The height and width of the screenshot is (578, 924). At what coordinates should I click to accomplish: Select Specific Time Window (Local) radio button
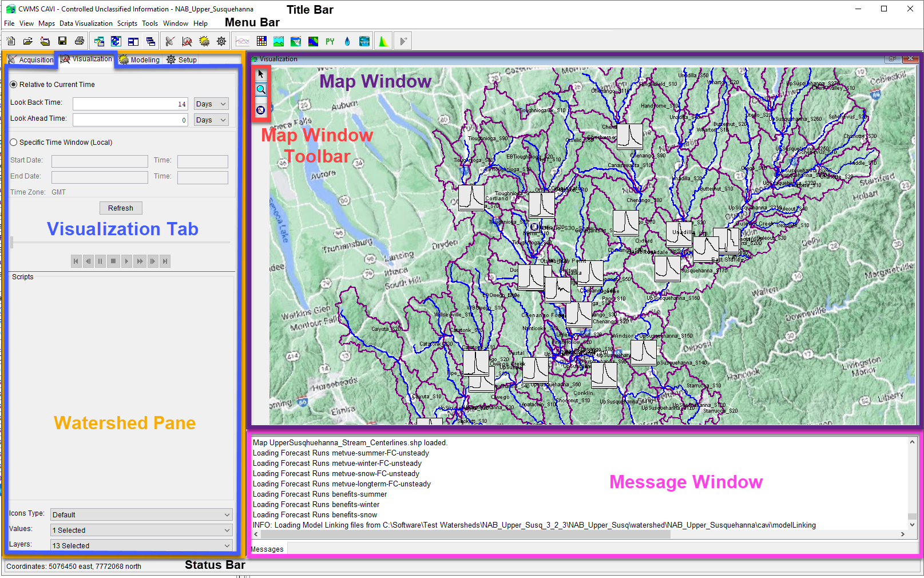click(x=14, y=142)
